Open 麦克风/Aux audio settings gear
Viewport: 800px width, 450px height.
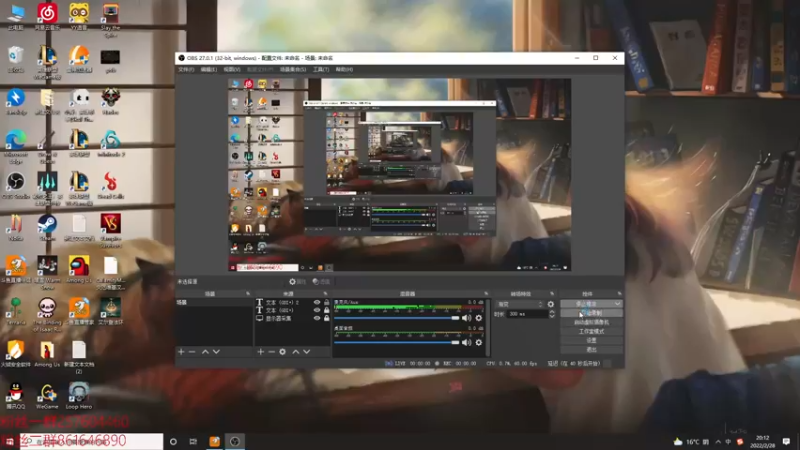479,318
